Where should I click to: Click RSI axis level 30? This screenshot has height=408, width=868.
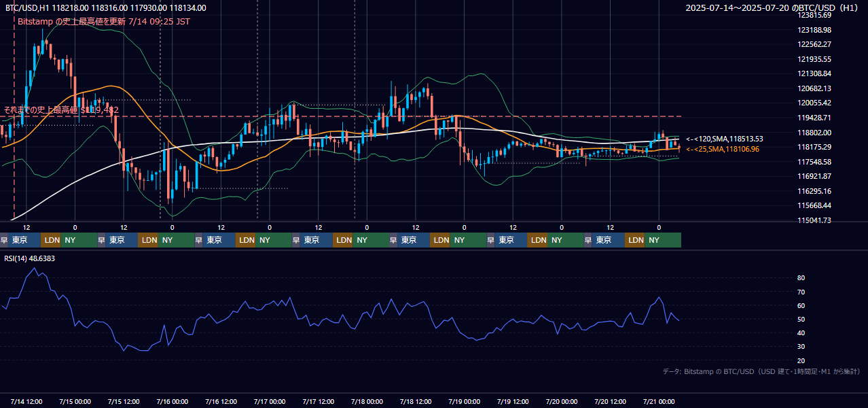point(801,347)
